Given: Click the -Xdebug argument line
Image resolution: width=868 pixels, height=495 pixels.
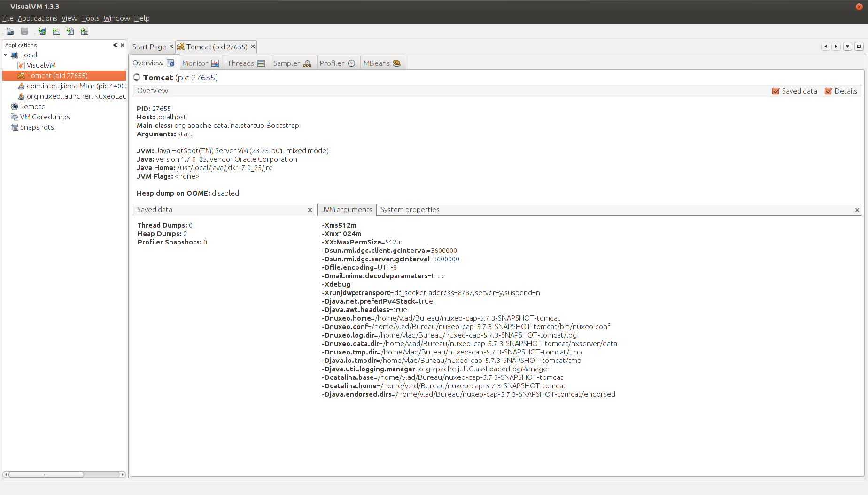Looking at the screenshot, I should point(336,284).
